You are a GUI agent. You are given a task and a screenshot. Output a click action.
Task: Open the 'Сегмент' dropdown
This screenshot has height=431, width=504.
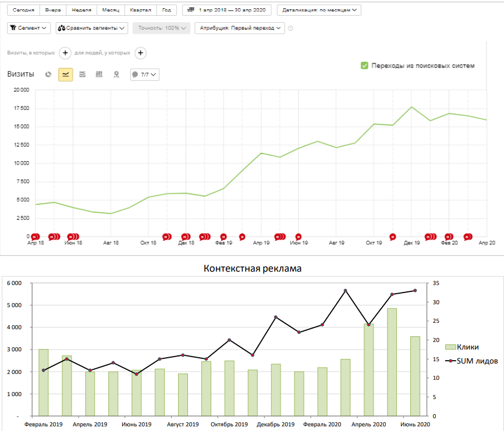(29, 28)
